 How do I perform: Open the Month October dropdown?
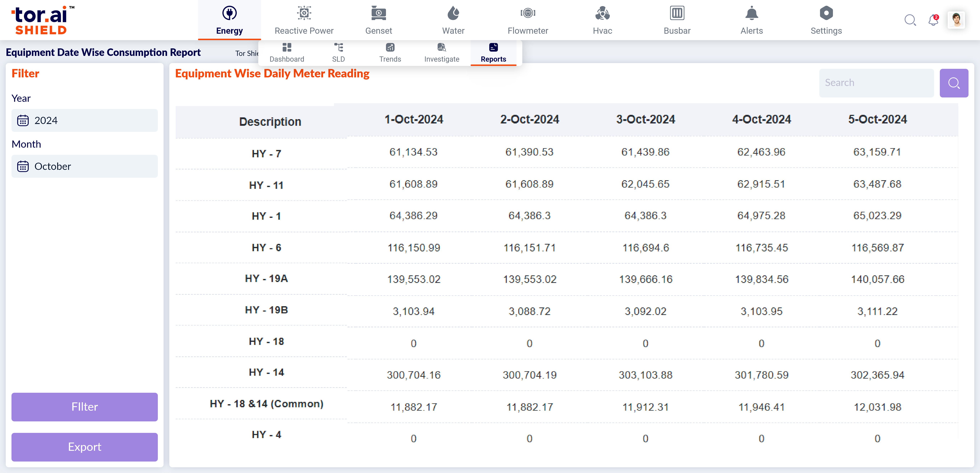click(84, 166)
